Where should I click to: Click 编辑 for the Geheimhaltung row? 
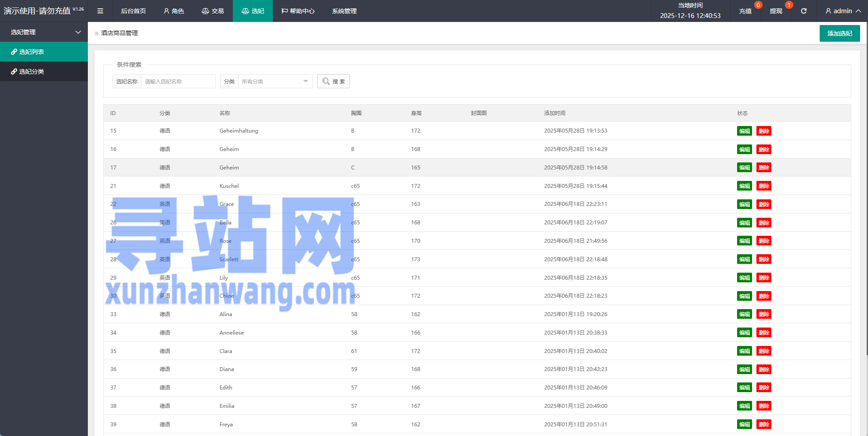(744, 131)
